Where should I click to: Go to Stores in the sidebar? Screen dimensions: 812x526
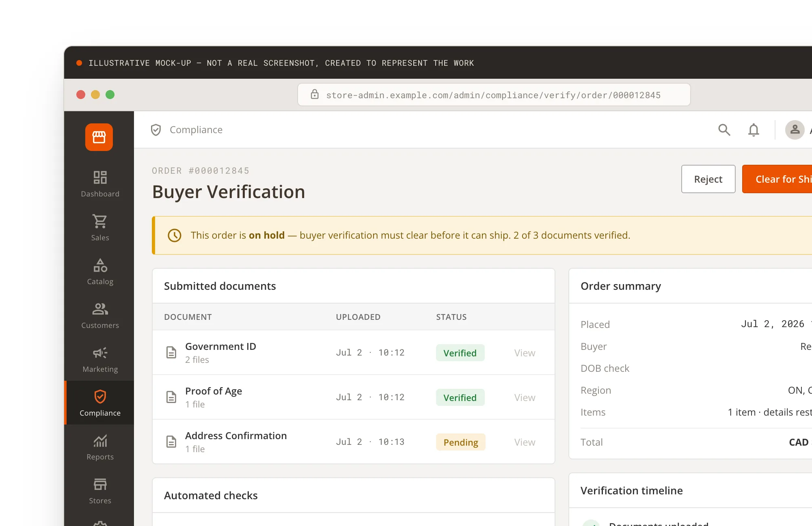pyautogui.click(x=100, y=491)
